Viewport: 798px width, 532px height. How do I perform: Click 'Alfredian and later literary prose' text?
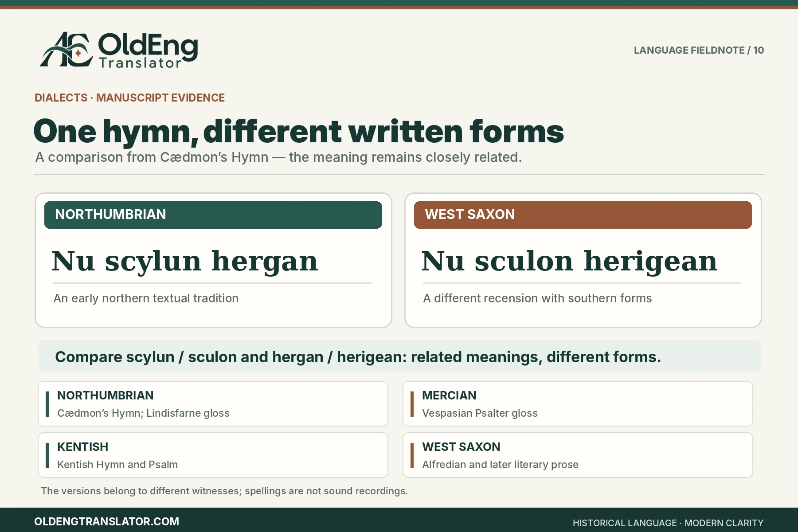[x=500, y=465]
